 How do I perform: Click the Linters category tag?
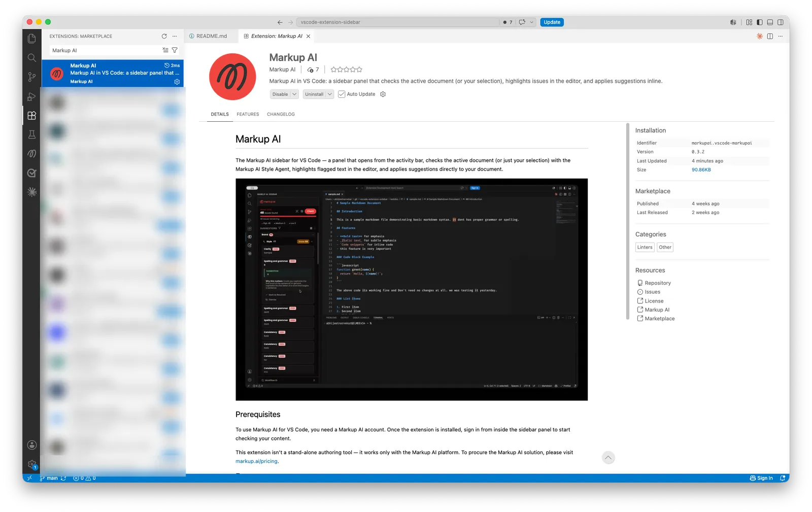click(x=645, y=247)
